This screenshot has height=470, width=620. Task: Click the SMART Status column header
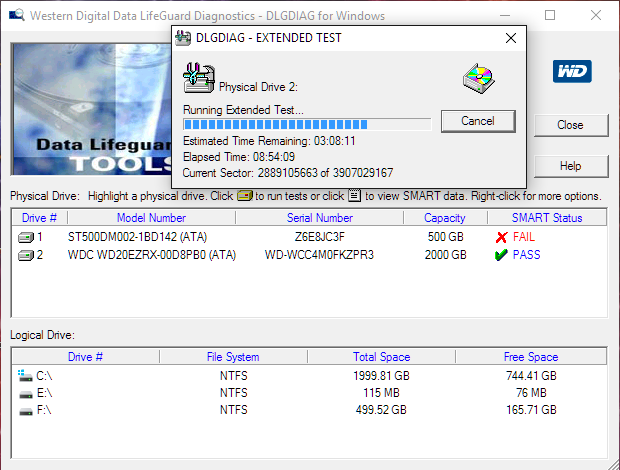tap(546, 218)
